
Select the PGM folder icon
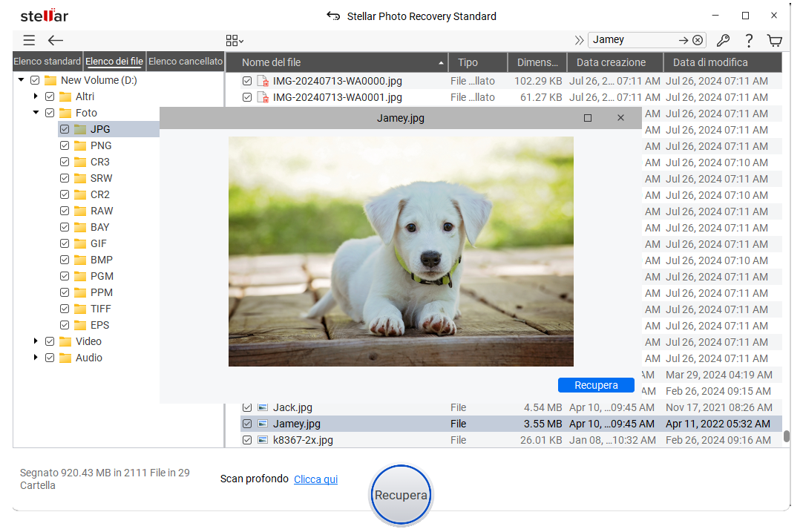coord(80,277)
